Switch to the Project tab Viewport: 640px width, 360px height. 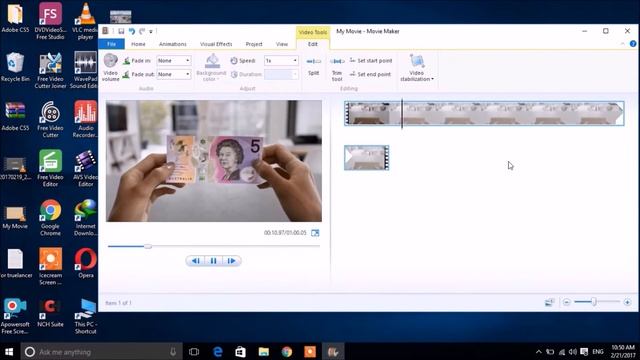pyautogui.click(x=254, y=44)
